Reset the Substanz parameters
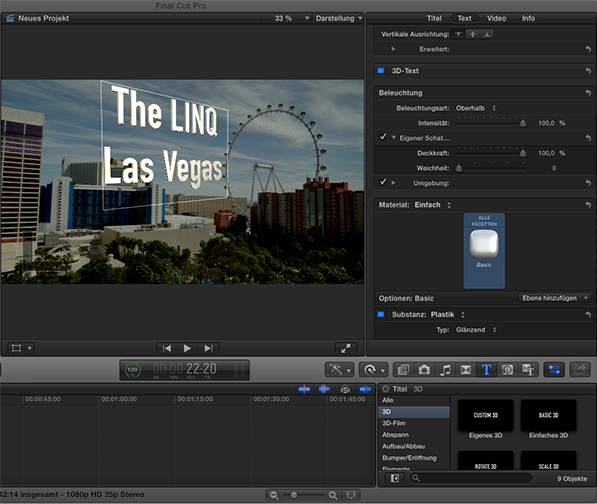This screenshot has height=504, width=597. [x=588, y=314]
